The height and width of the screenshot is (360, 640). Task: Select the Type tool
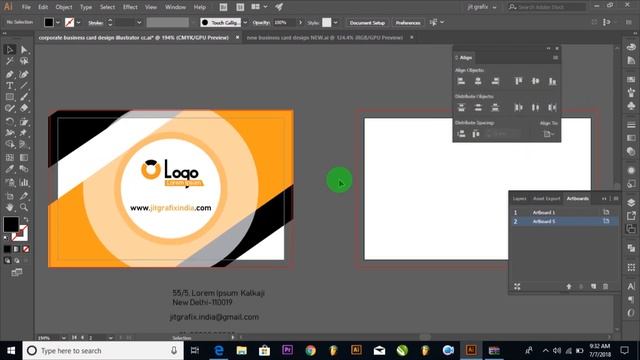(10, 86)
